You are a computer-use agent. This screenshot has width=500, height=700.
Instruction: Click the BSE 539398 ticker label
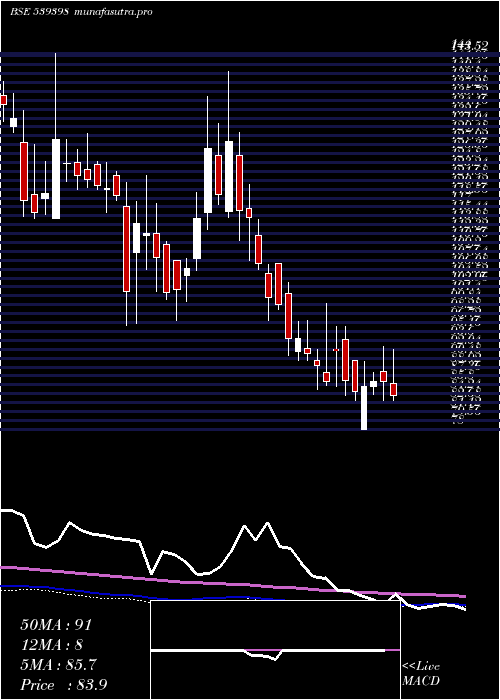(39, 11)
